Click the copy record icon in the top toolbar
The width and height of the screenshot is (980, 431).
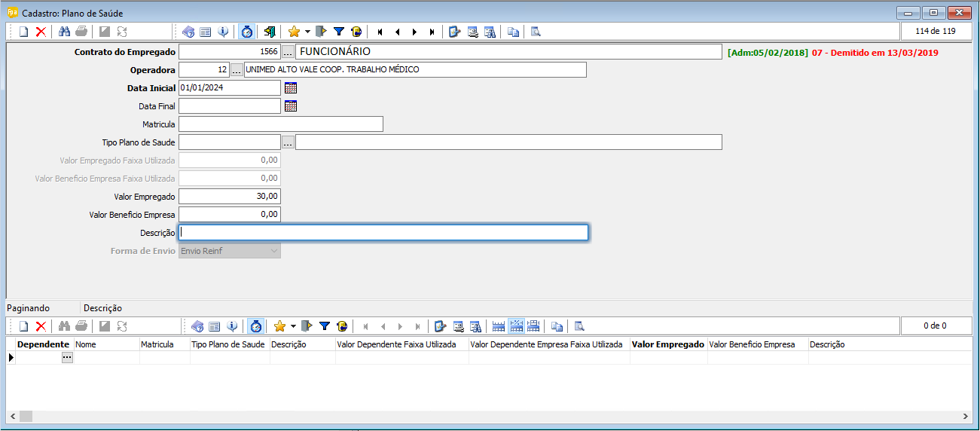tap(513, 32)
